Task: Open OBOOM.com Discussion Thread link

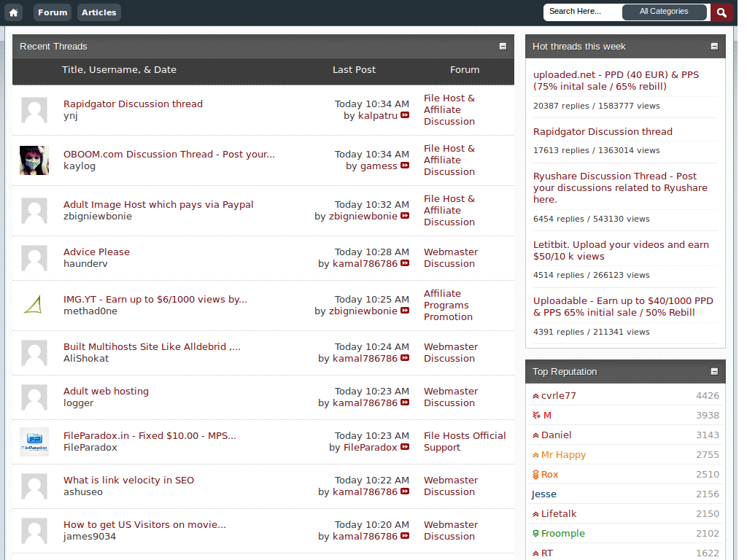Action: pos(169,155)
